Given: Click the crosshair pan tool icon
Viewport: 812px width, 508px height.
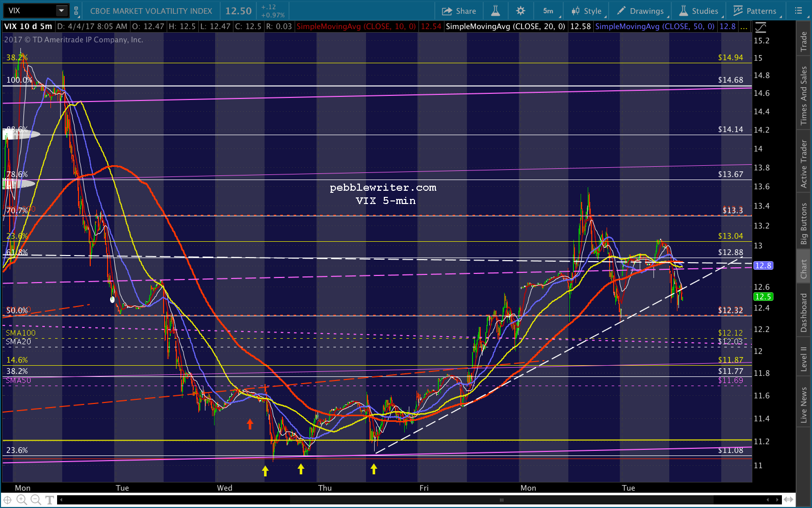Looking at the screenshot, I should point(8,500).
